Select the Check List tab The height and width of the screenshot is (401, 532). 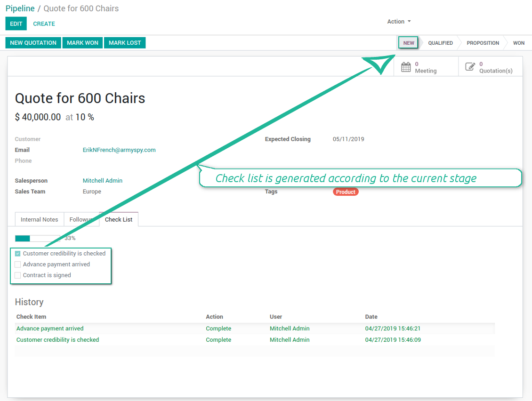click(119, 219)
